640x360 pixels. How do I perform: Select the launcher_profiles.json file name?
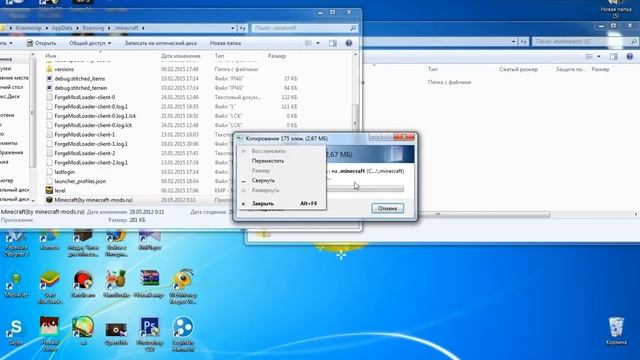(80, 181)
